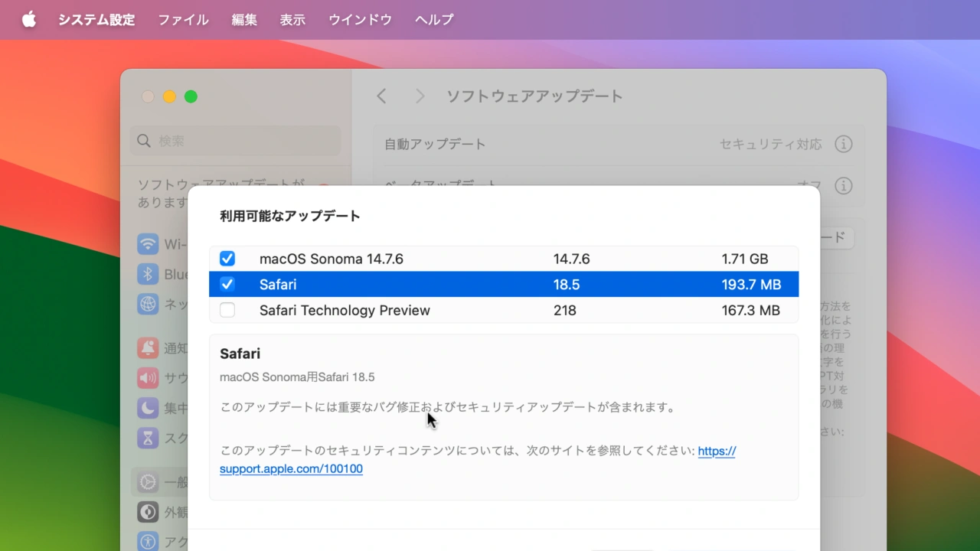Open the ヘルプ menu
The height and width of the screenshot is (551, 980).
(434, 20)
